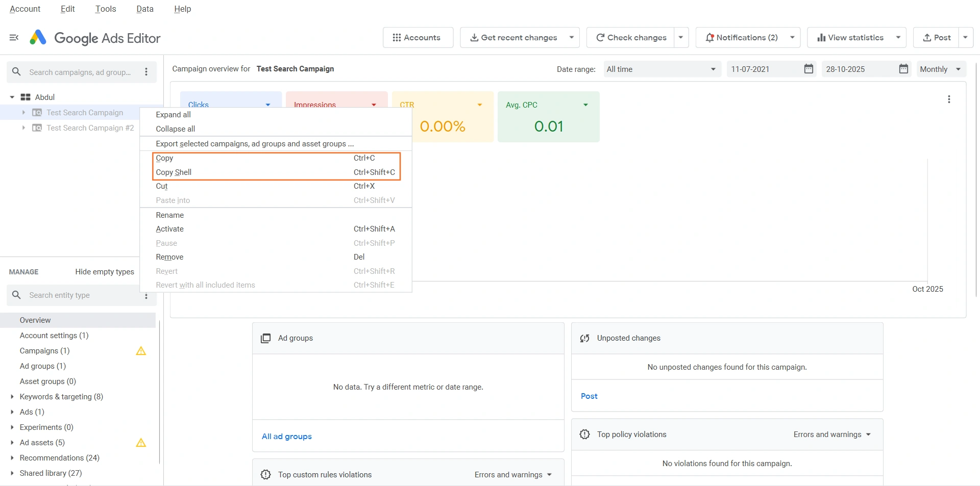Viewport: 980px width, 486px height.
Task: Open the Help menu
Action: (182, 9)
